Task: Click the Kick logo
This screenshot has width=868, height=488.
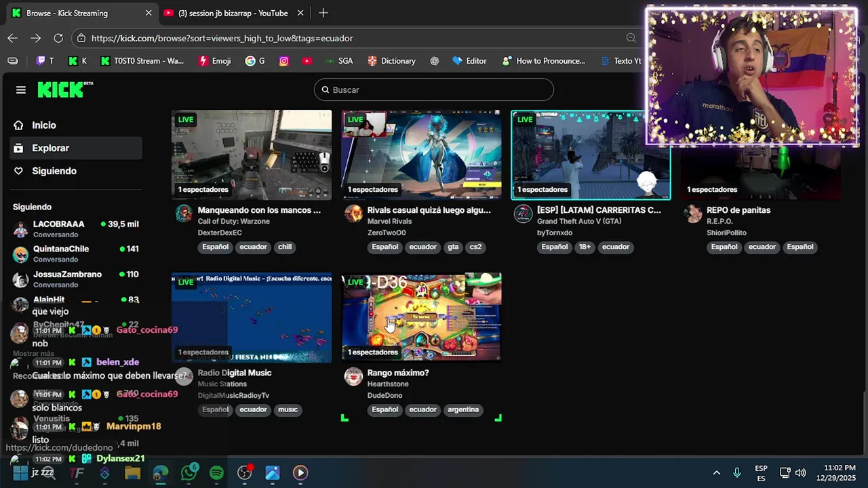Action: (x=65, y=89)
